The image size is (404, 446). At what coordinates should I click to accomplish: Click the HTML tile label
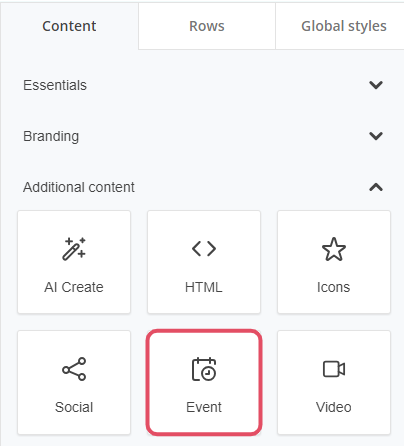click(x=204, y=287)
